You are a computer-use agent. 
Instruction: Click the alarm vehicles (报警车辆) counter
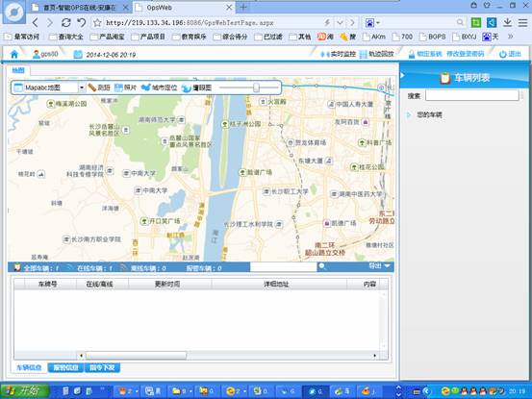(204, 268)
